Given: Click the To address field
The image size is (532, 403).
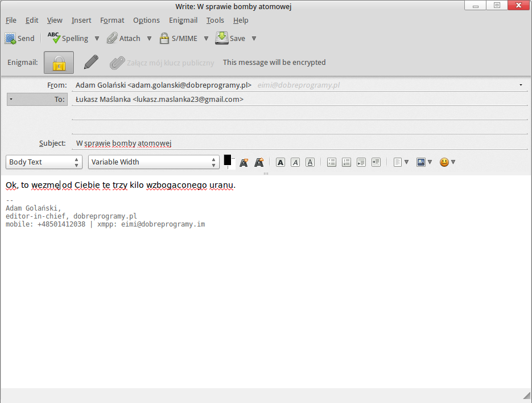Looking at the screenshot, I should pyautogui.click(x=300, y=100).
